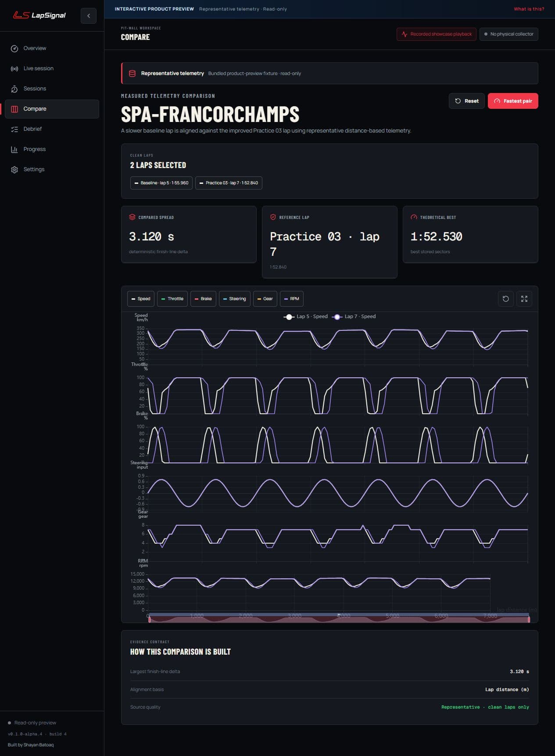Toggle the Lap 5 · Speed legend entry

306,317
